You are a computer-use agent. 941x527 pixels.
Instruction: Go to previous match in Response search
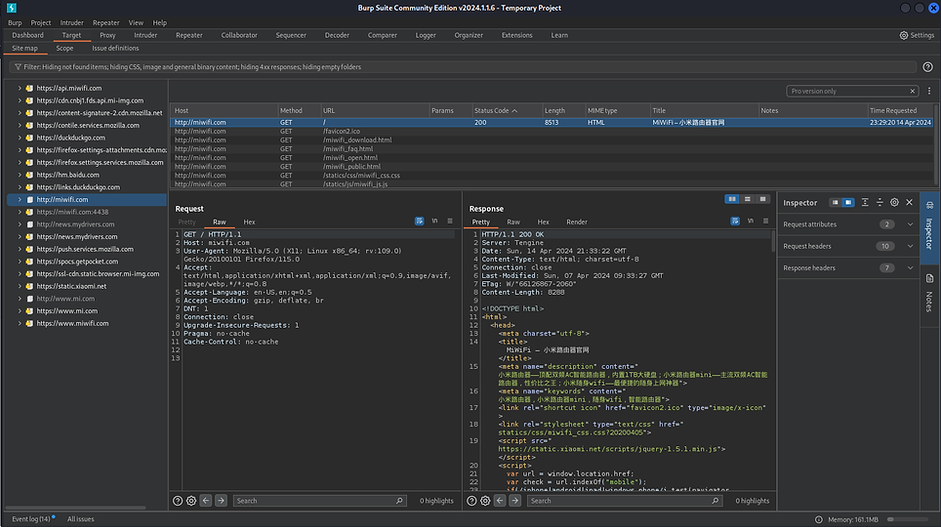500,501
